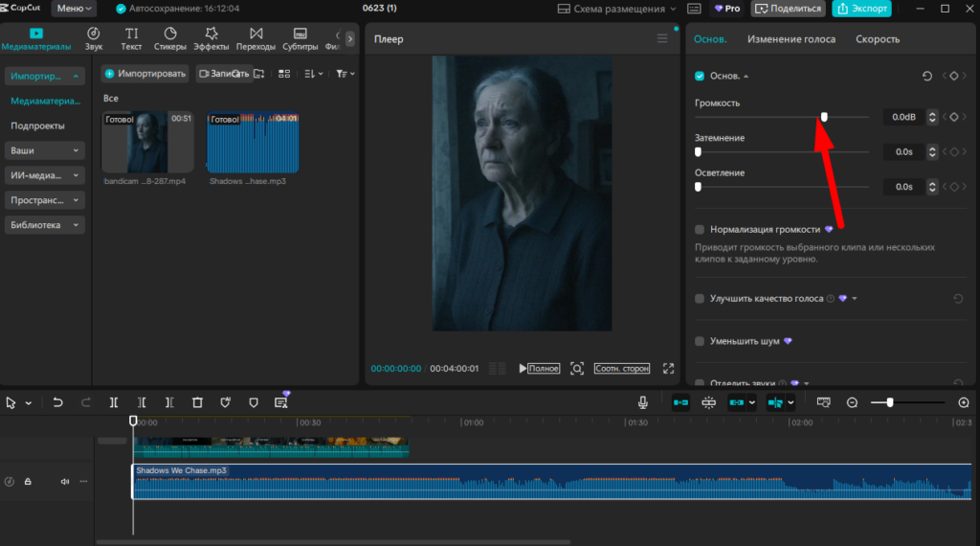Toggle preview axis icon in timeline toolbar
The image size is (980, 546).
(x=775, y=402)
